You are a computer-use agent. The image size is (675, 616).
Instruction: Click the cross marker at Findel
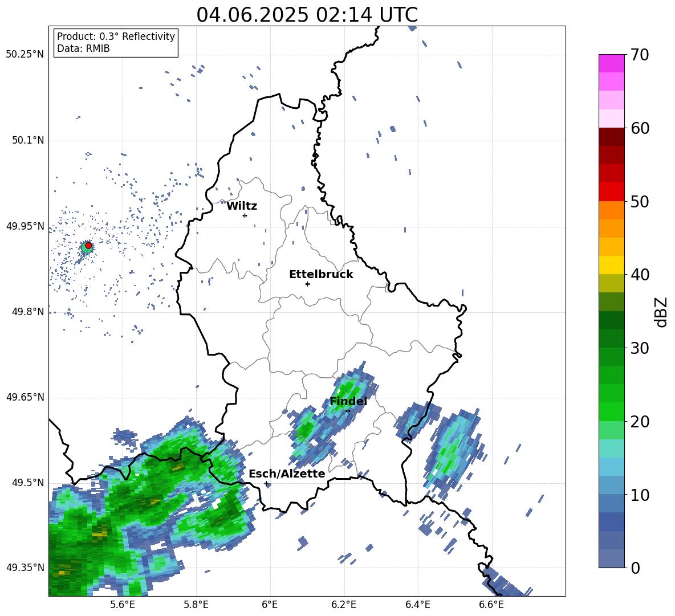348,411
